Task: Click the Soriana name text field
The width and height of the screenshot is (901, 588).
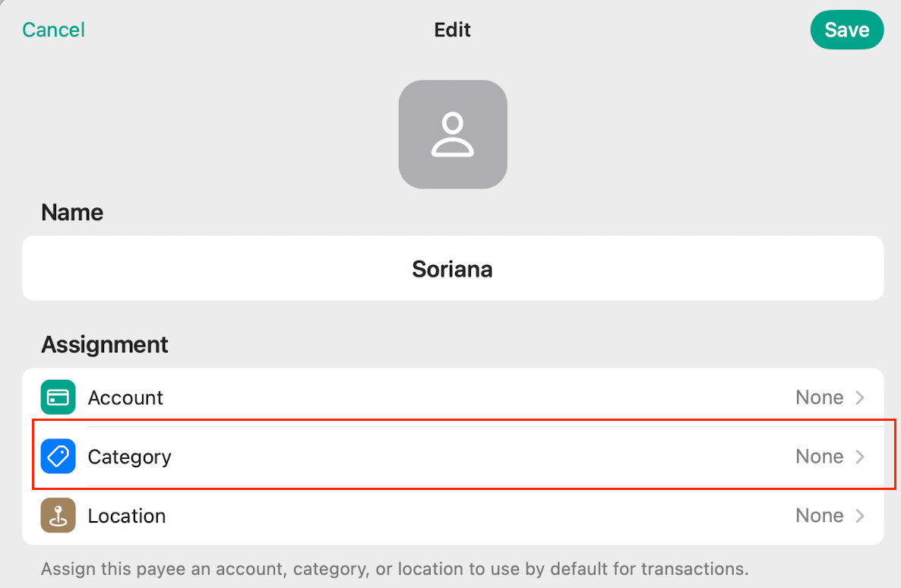Action: (x=453, y=269)
